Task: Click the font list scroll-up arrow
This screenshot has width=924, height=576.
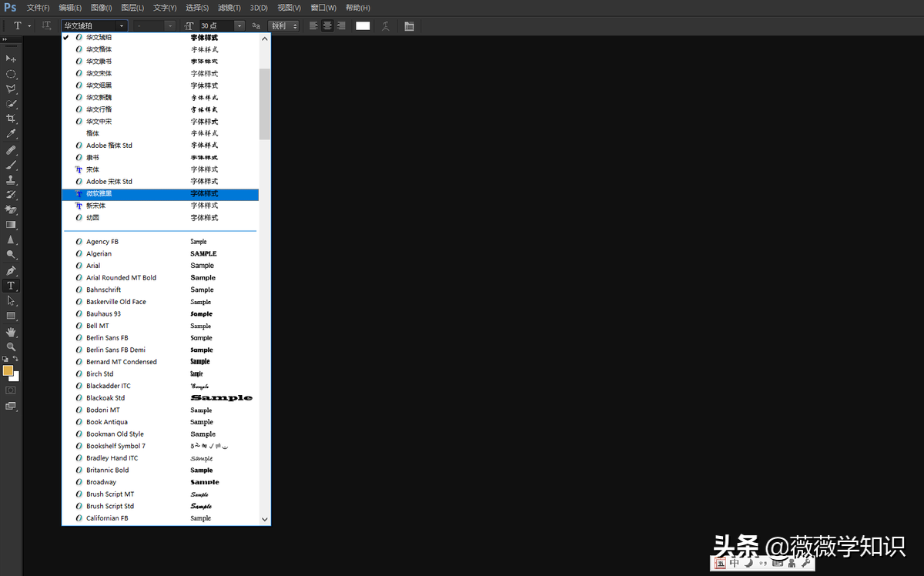Action: [265, 38]
